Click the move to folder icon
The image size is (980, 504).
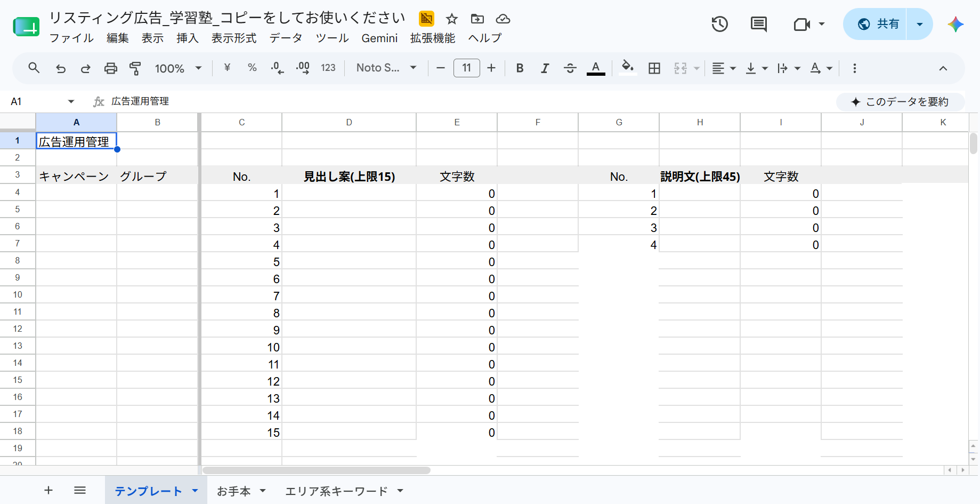477,19
